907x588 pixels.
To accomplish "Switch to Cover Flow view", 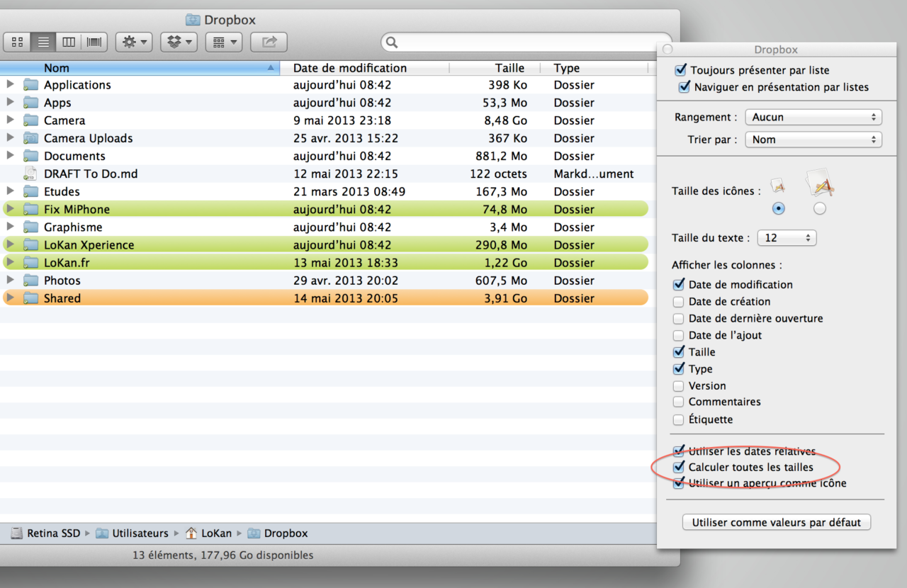I will click(94, 42).
